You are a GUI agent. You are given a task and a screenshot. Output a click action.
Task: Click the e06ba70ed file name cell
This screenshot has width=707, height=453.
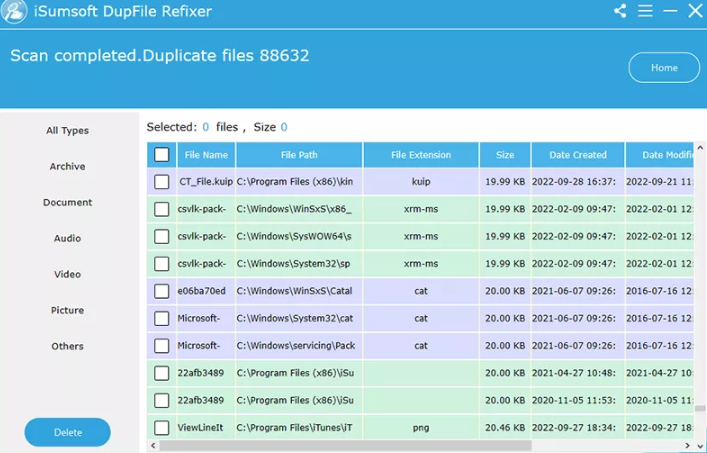pyautogui.click(x=206, y=291)
